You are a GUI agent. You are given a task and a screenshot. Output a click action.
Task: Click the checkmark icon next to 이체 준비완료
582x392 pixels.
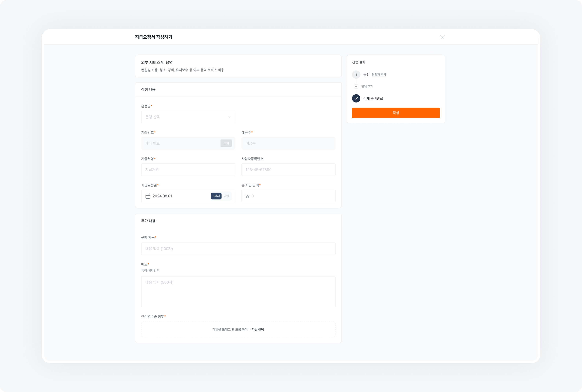pos(356,98)
